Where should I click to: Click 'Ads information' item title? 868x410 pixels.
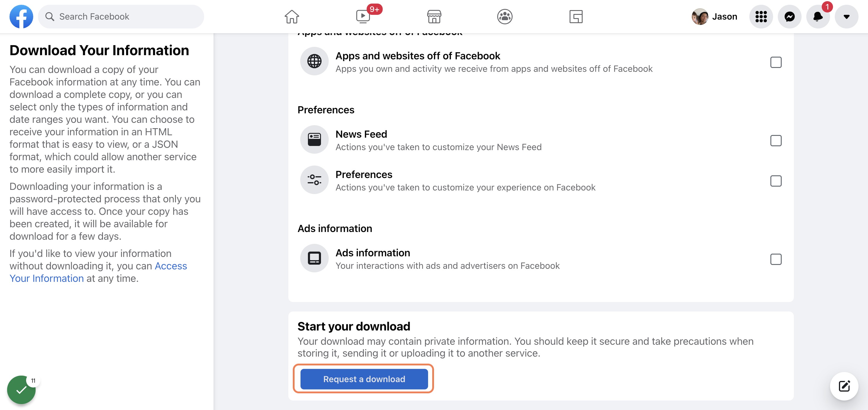tap(373, 253)
